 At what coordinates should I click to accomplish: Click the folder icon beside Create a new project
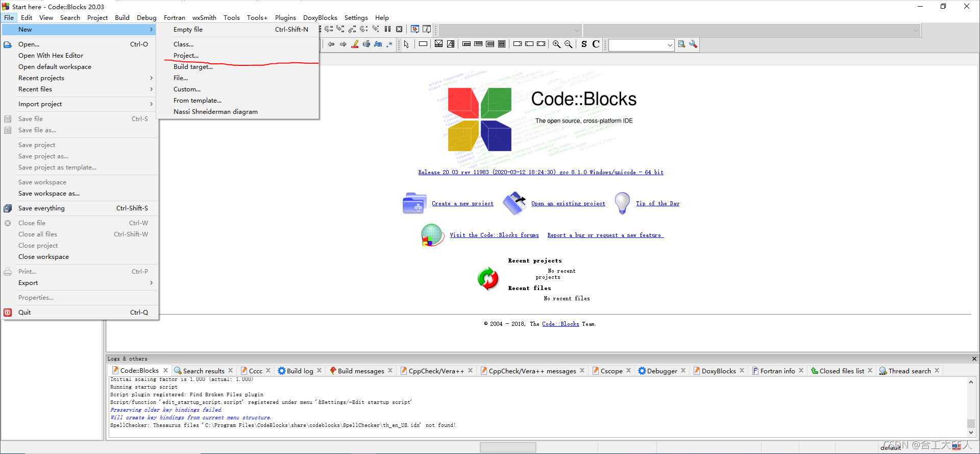[414, 203]
